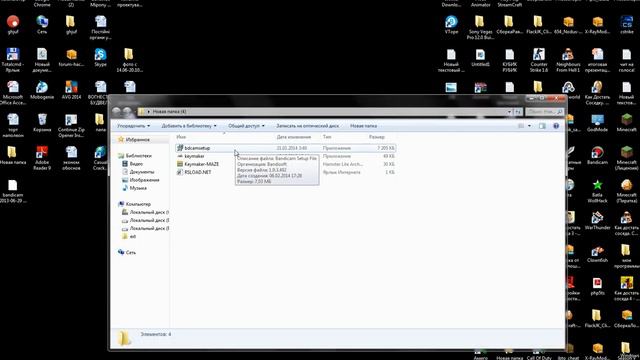
Task: Sort by Дата изменения column header
Action: (x=294, y=137)
